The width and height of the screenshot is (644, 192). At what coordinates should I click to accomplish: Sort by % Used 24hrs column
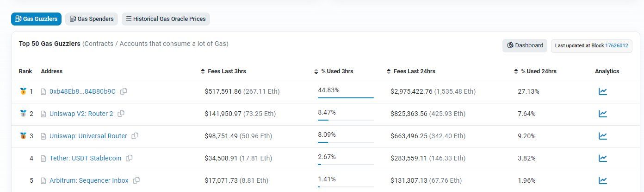coord(535,71)
